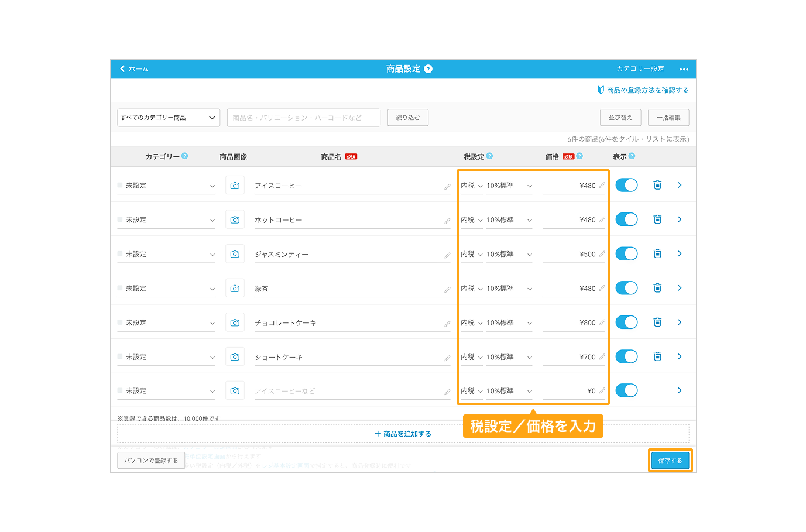The height and width of the screenshot is (532, 806).
Task: Toggle display switch for ホットコーヒー
Action: click(x=626, y=219)
